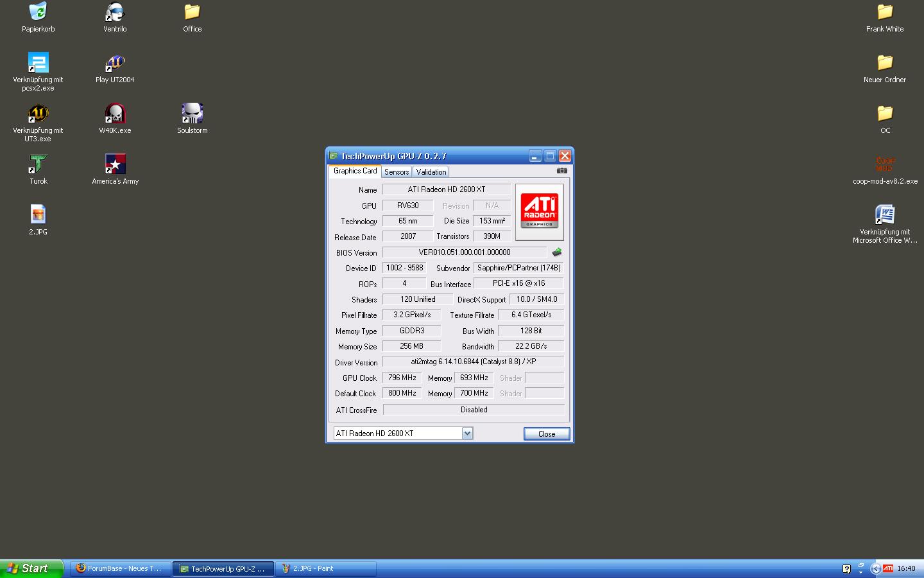Click the Bus Interface PCI-E x16 value
The width and height of the screenshot is (924, 578).
click(x=518, y=283)
